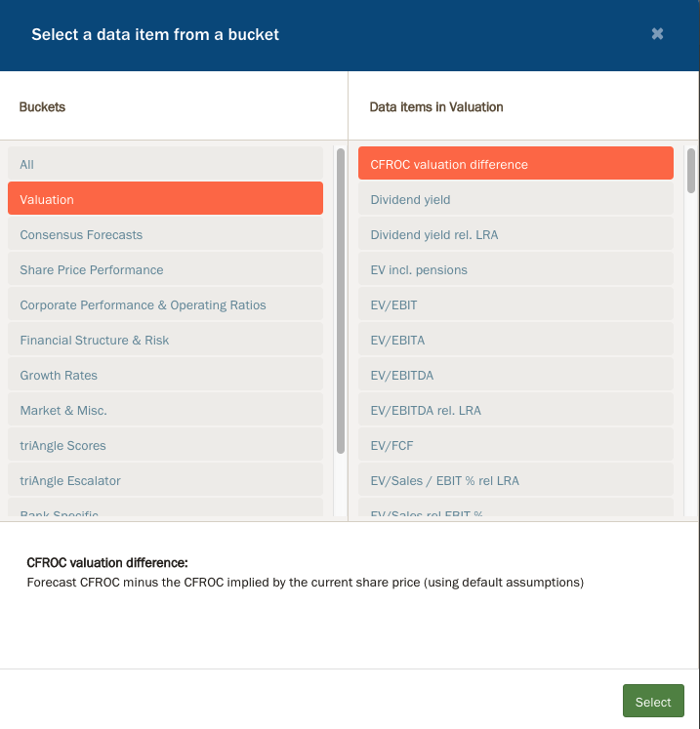Select the Growth Rates bucket
This screenshot has width=700, height=729.
tap(165, 375)
